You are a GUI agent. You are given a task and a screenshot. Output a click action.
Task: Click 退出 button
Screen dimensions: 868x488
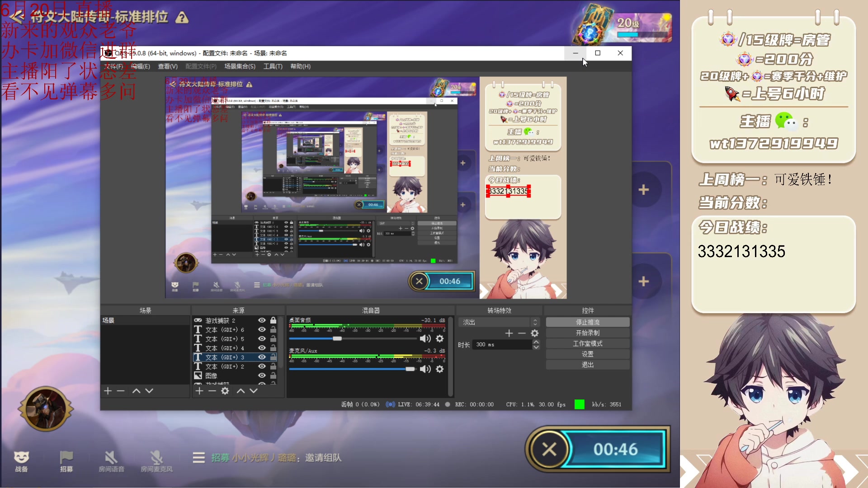pyautogui.click(x=588, y=365)
